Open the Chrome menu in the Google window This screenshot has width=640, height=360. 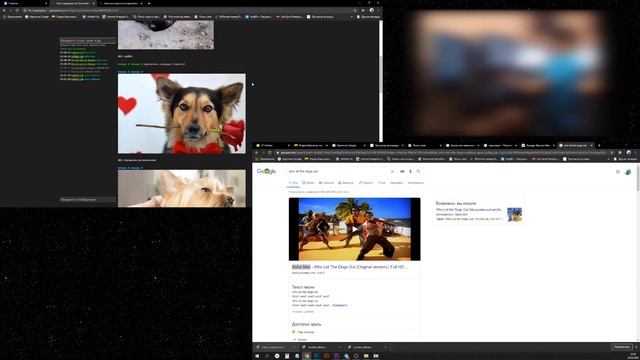[636, 153]
